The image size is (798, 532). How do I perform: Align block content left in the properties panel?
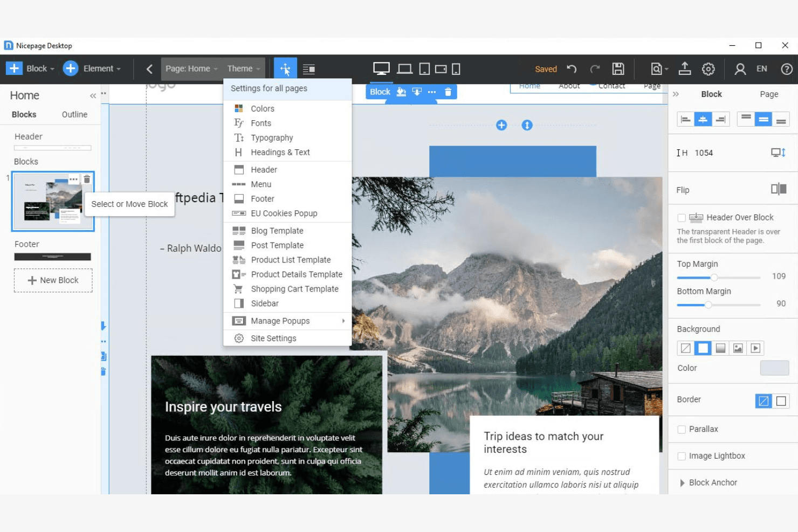(x=686, y=119)
